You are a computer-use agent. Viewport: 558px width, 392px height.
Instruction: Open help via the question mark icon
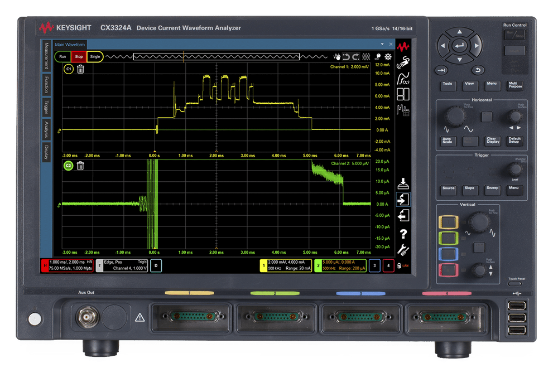point(403,234)
